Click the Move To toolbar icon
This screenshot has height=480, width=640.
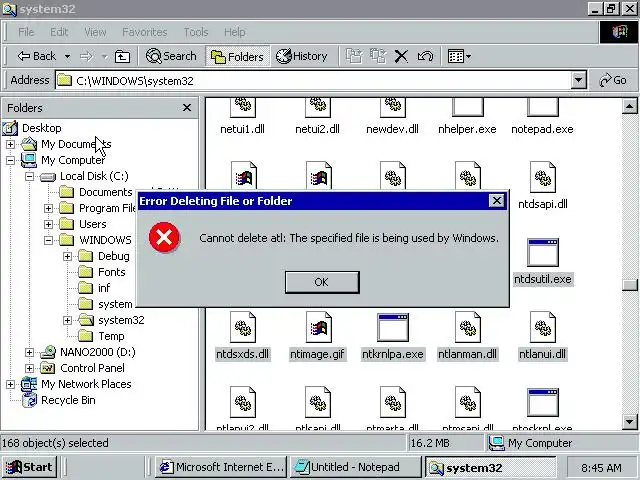click(x=354, y=56)
